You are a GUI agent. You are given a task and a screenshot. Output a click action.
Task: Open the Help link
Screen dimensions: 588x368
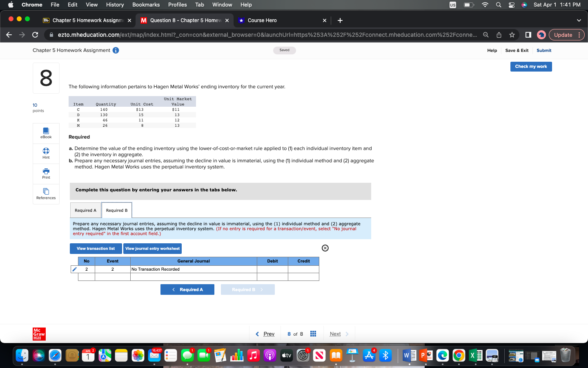pyautogui.click(x=492, y=50)
